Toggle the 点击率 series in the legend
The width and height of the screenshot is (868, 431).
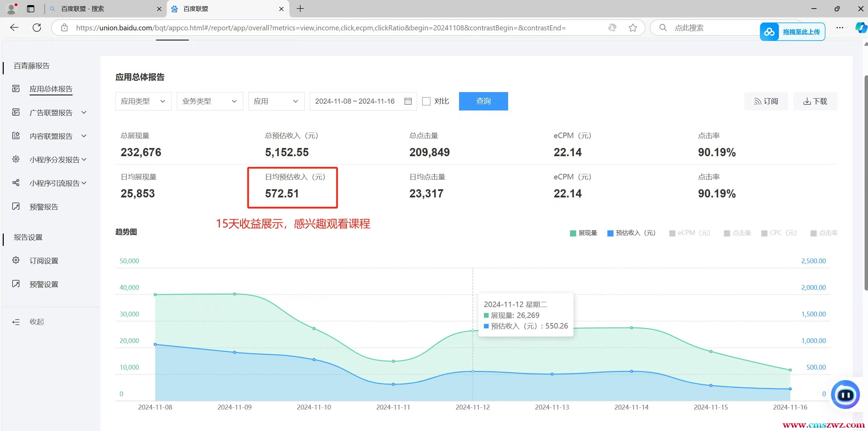[824, 233]
